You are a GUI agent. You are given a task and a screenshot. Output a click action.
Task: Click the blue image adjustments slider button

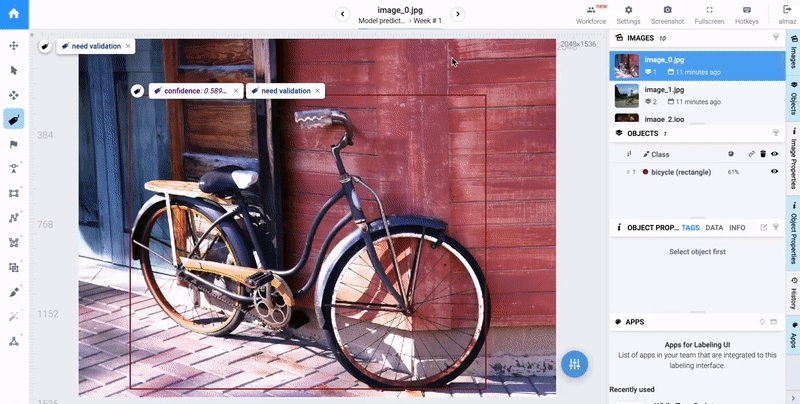pyautogui.click(x=574, y=364)
